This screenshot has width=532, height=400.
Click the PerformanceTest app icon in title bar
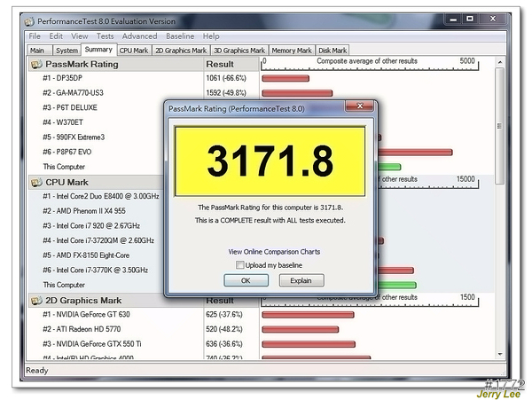pyautogui.click(x=32, y=21)
